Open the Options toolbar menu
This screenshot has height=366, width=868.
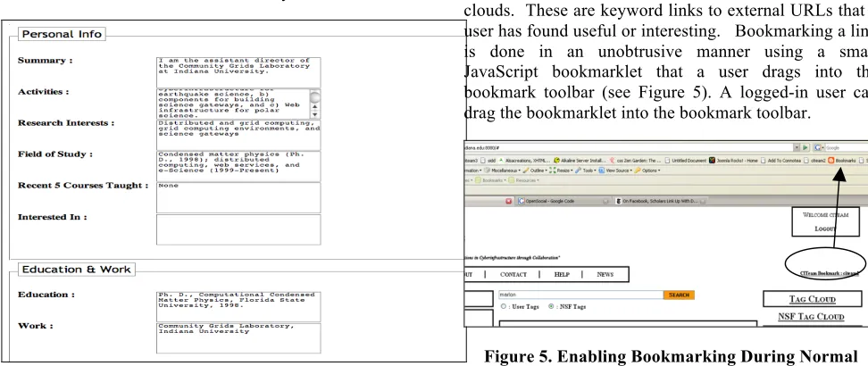click(x=647, y=171)
